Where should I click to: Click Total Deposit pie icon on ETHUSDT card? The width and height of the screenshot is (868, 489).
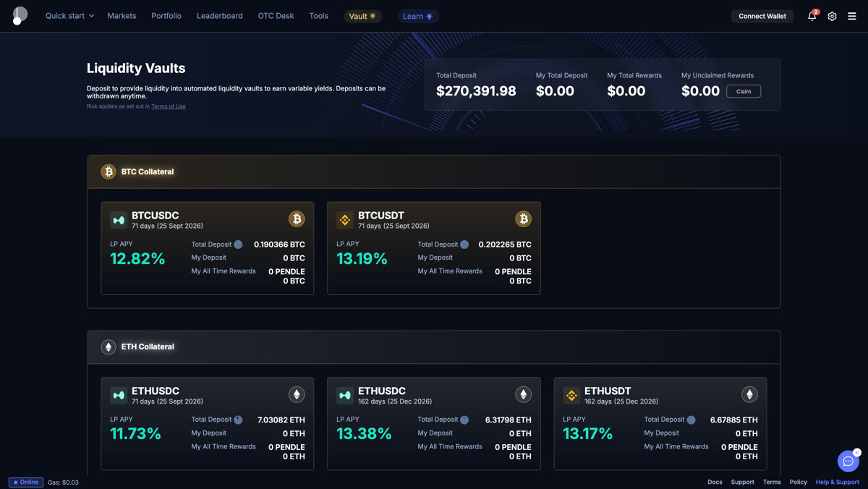[x=691, y=420]
